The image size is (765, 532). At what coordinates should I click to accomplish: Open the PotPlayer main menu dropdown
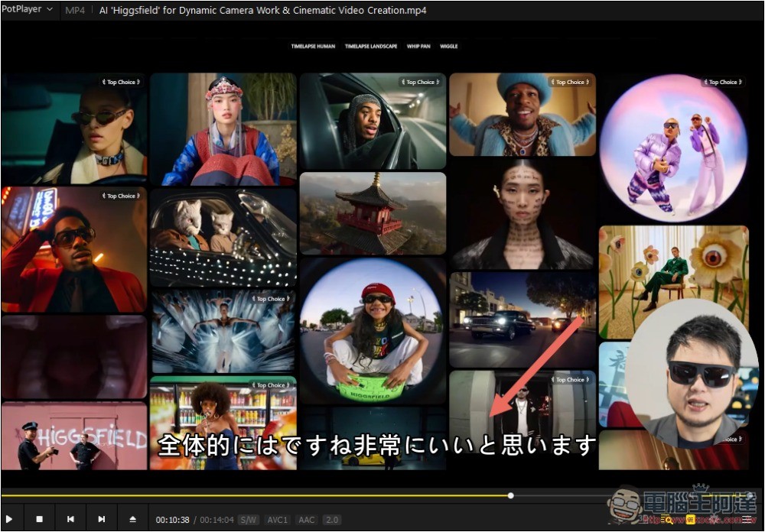[x=28, y=9]
